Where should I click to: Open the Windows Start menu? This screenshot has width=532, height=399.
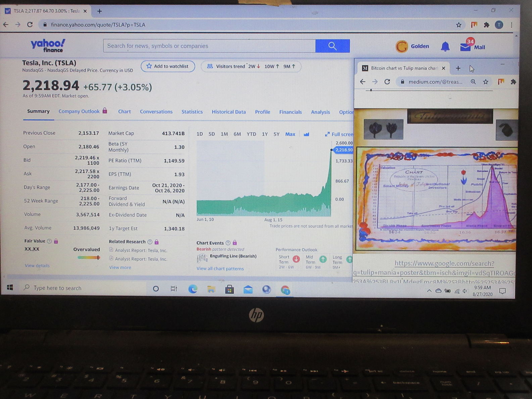tap(10, 288)
